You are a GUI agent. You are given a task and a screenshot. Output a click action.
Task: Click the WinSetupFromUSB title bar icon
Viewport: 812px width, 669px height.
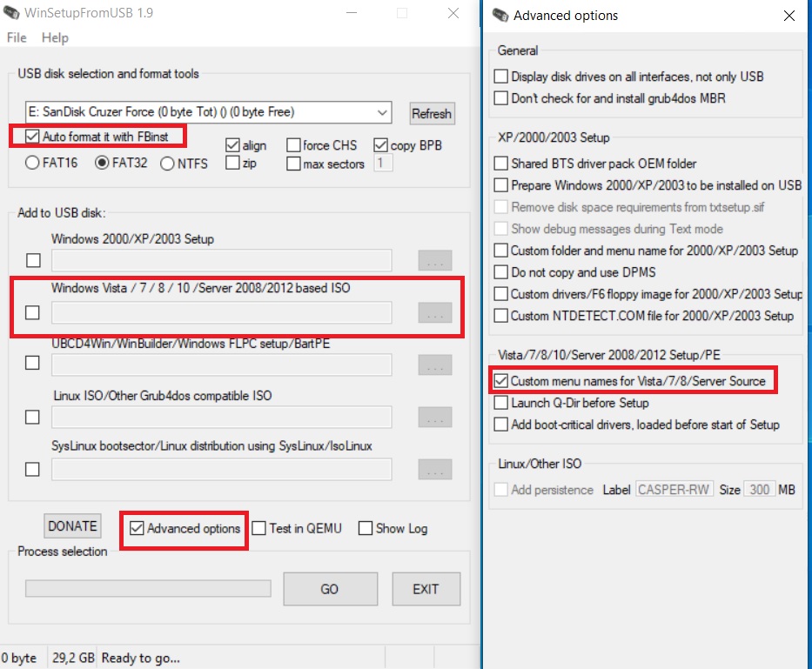pos(11,13)
